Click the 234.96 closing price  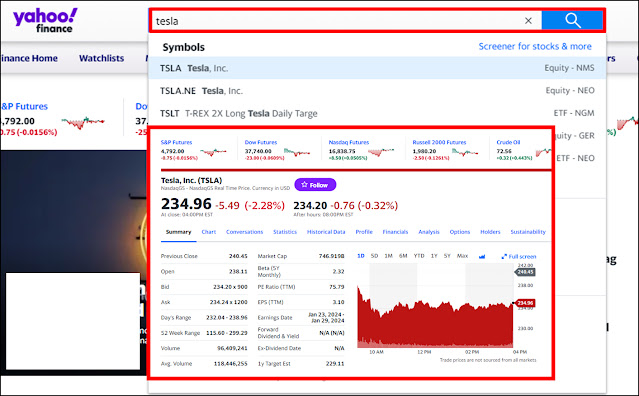click(186, 204)
